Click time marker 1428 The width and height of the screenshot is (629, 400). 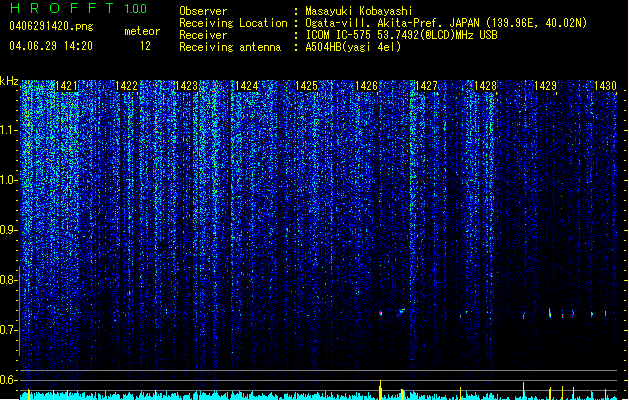pos(485,86)
